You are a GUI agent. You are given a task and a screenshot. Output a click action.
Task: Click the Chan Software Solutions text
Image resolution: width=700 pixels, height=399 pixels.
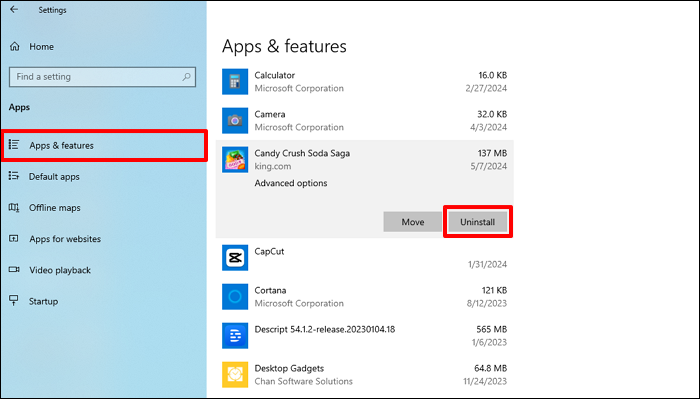tap(304, 382)
